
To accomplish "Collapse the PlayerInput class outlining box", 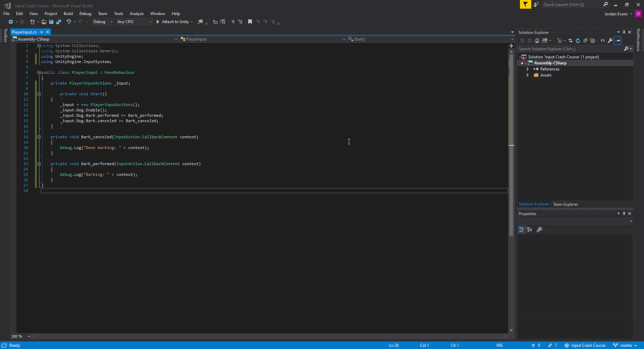I will [x=39, y=72].
